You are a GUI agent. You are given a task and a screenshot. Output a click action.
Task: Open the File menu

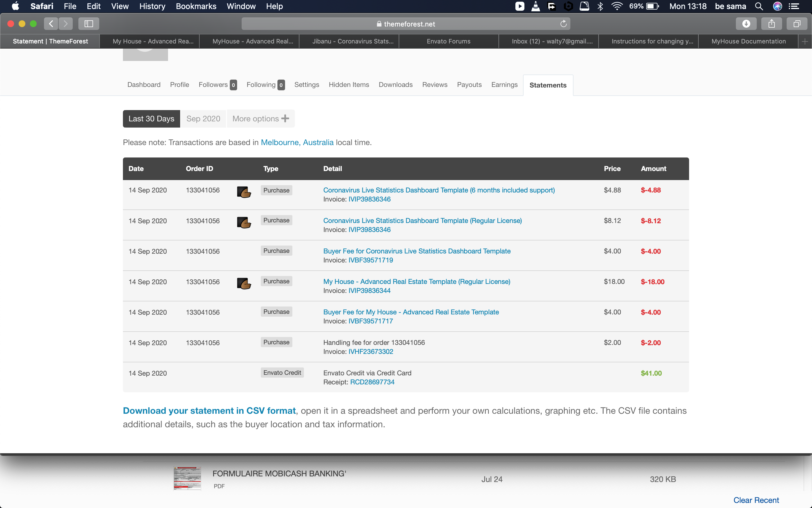point(70,6)
